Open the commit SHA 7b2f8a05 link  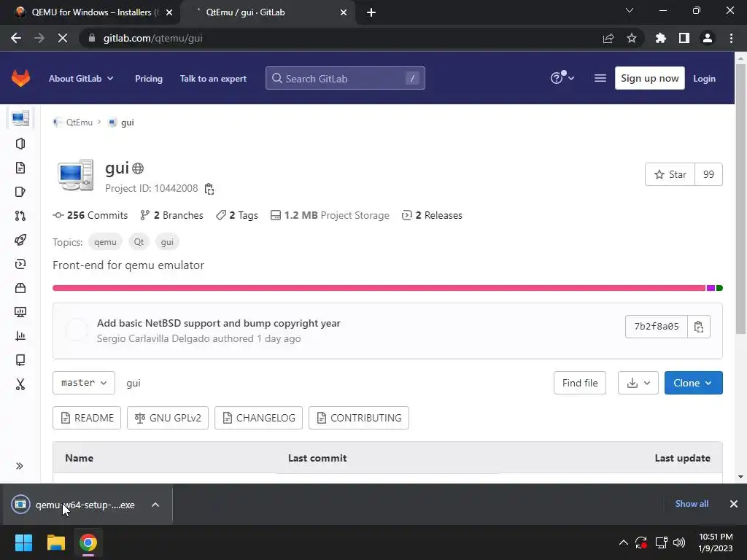pos(657,327)
